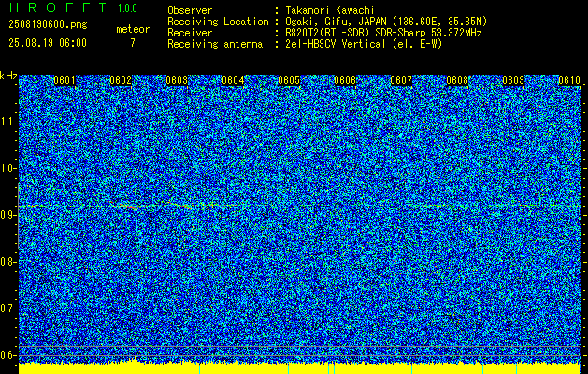
Task: Click the 1.1 kHz axis label
Action: tap(7, 122)
